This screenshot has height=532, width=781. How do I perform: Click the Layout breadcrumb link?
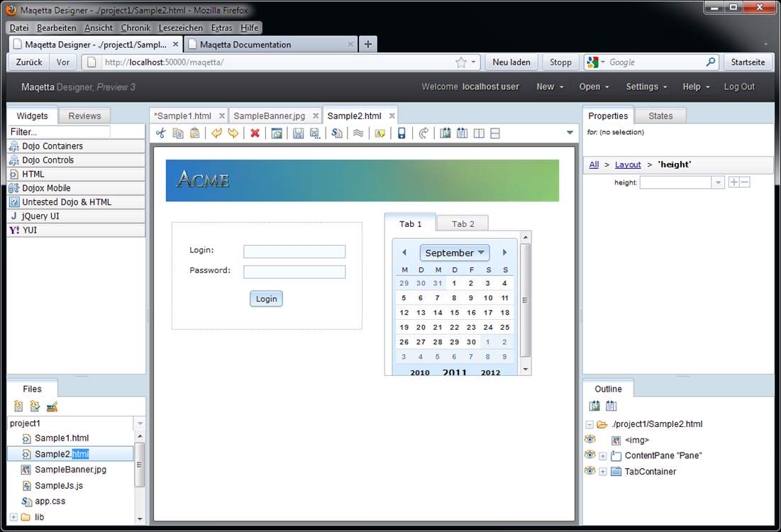(x=628, y=165)
